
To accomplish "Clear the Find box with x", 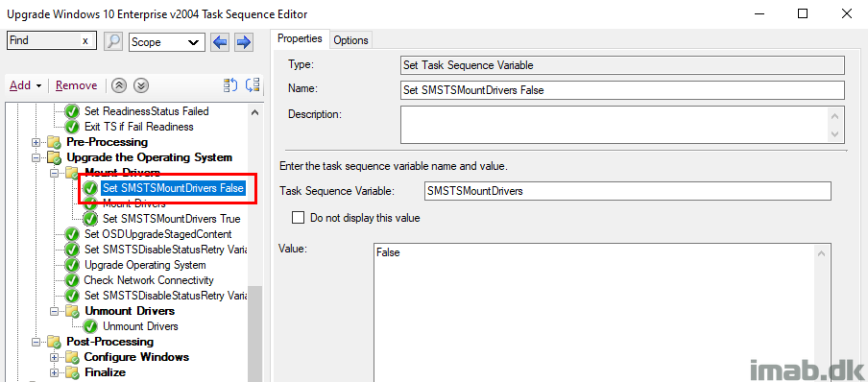I will click(85, 40).
